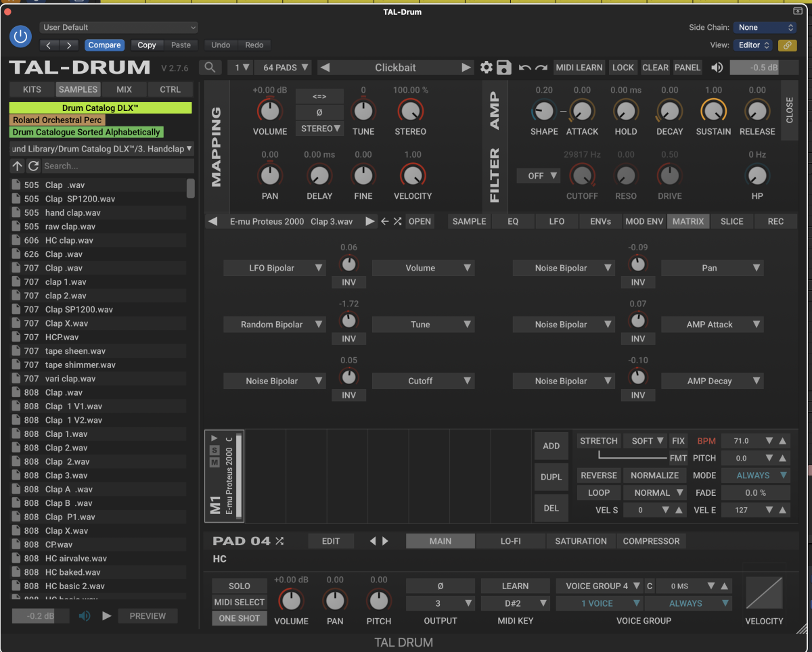The width and height of the screenshot is (812, 652).
Task: Click ADD to add a layer
Action: pos(551,446)
